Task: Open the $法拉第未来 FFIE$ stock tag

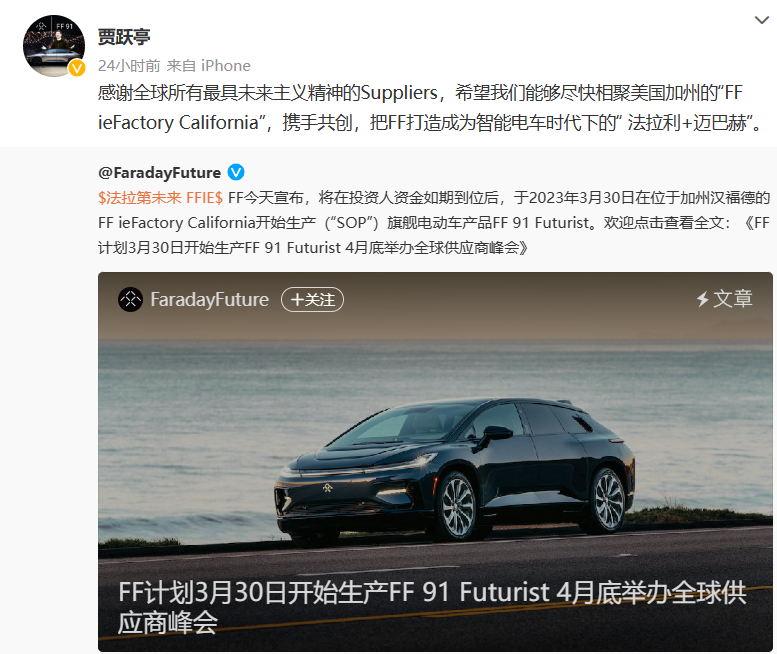Action: pyautogui.click(x=161, y=198)
